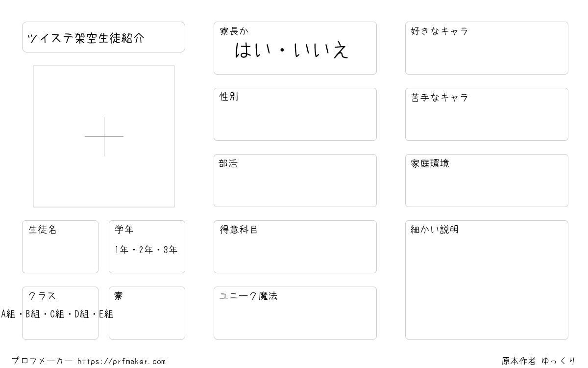Pick E組 in the クラス options

pos(106,314)
